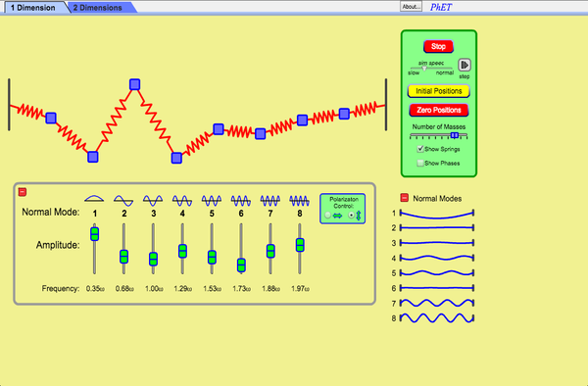Click amplitude slider knob for mode 7
Viewport: 588px width, 386px height.
(270, 251)
